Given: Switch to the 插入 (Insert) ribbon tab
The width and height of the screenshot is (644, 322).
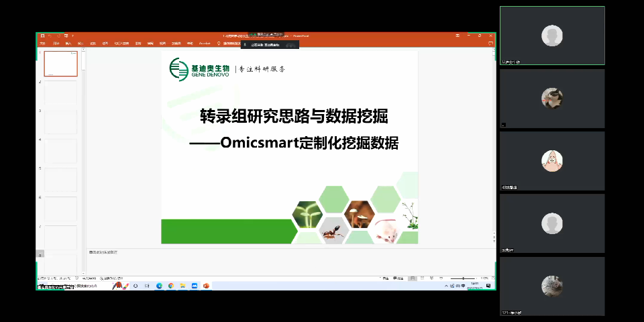Looking at the screenshot, I should point(68,43).
